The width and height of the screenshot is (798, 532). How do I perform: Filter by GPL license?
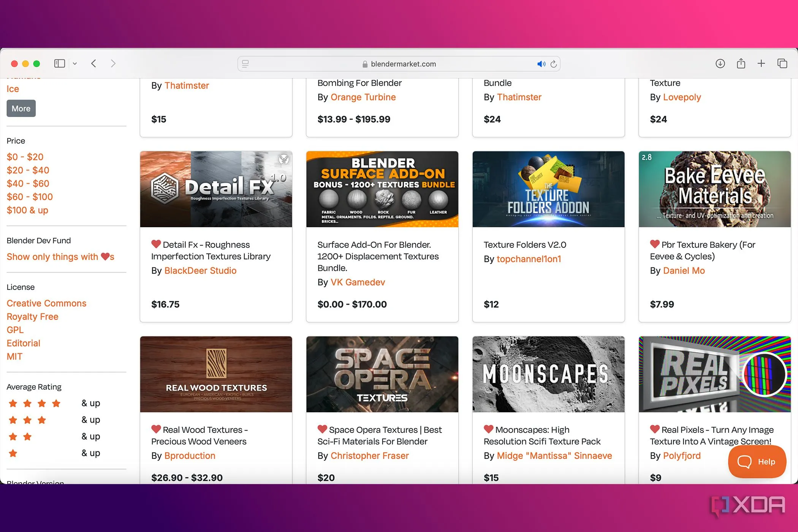(15, 330)
